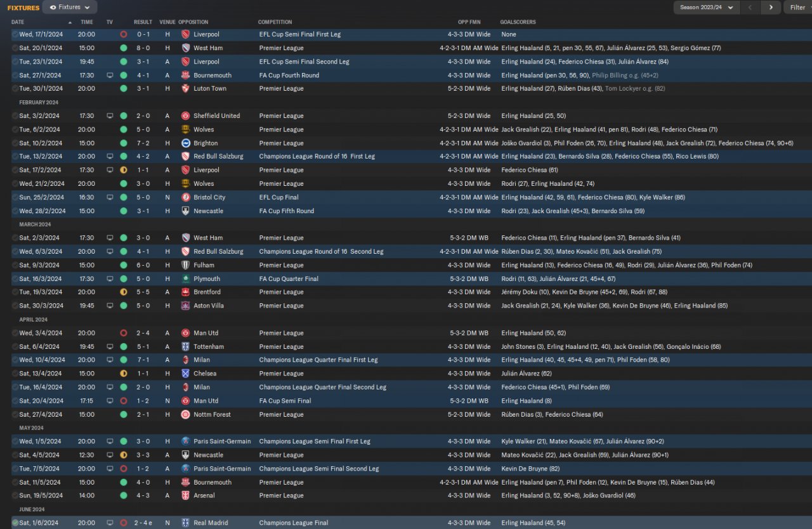Open the FA Cup Semi Final competition
Image resolution: width=812 pixels, height=529 pixels.
[285, 401]
